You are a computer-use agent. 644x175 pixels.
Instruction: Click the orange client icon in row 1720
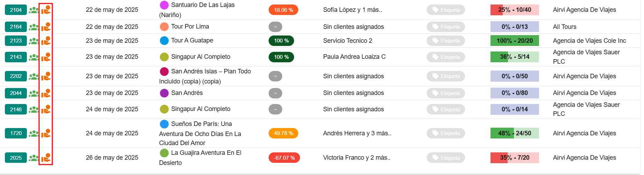46,133
